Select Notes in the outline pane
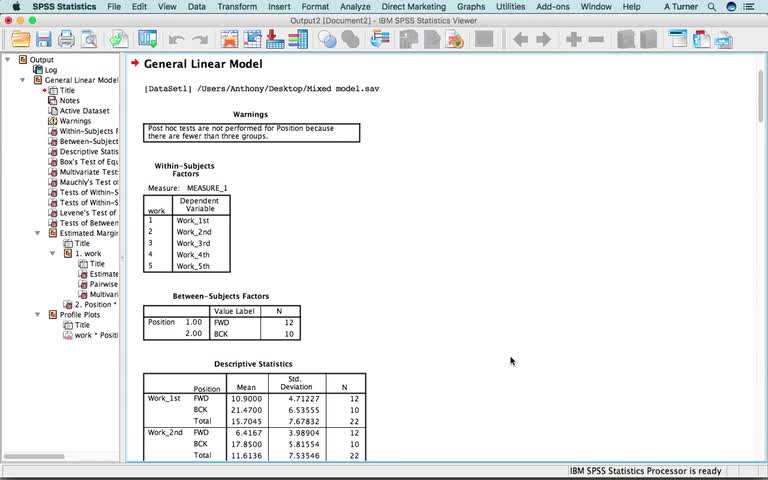The image size is (768, 480). tap(70, 100)
